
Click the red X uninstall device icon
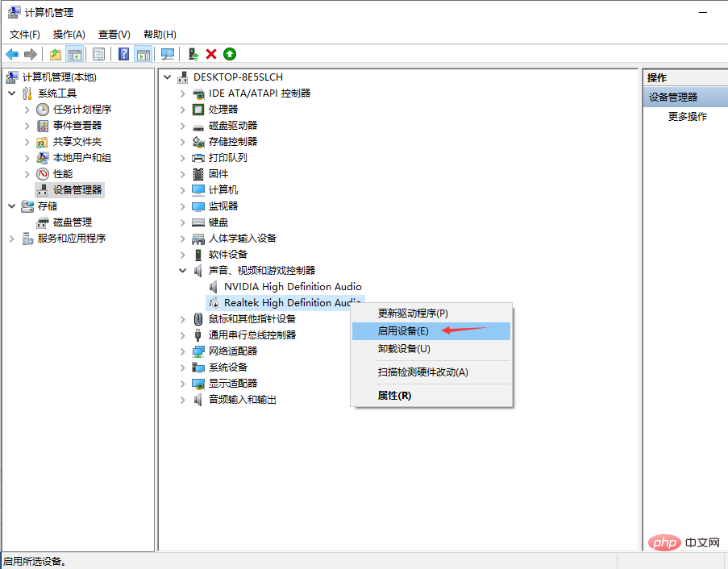pyautogui.click(x=211, y=54)
